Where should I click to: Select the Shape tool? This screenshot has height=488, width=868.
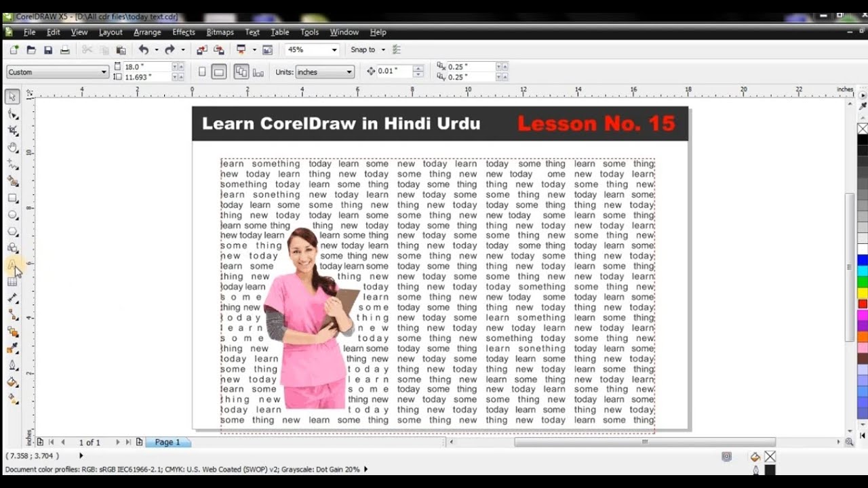12,114
